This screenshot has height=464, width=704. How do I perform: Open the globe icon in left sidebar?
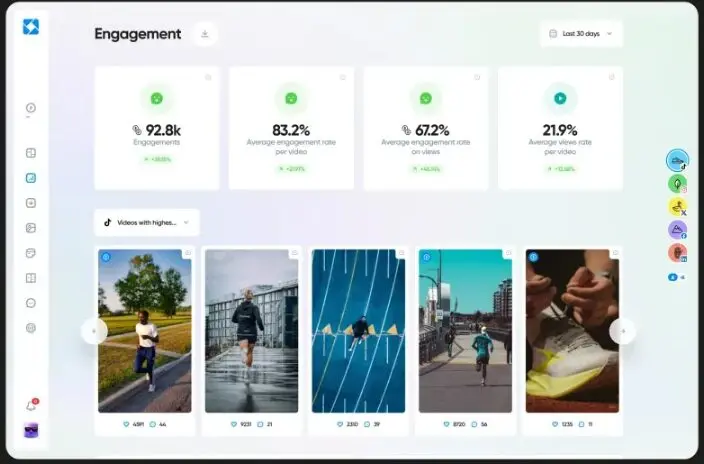point(31,327)
